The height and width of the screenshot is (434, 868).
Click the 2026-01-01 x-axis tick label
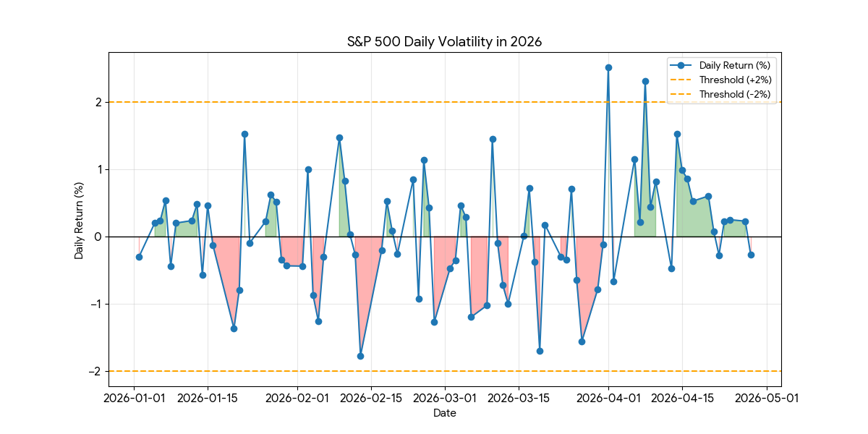[x=133, y=397]
